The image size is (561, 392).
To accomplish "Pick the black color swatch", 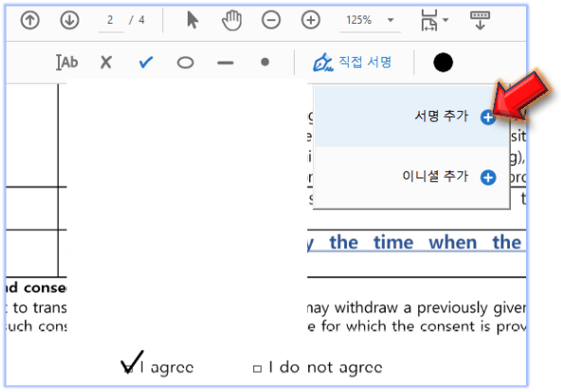I will coord(443,62).
